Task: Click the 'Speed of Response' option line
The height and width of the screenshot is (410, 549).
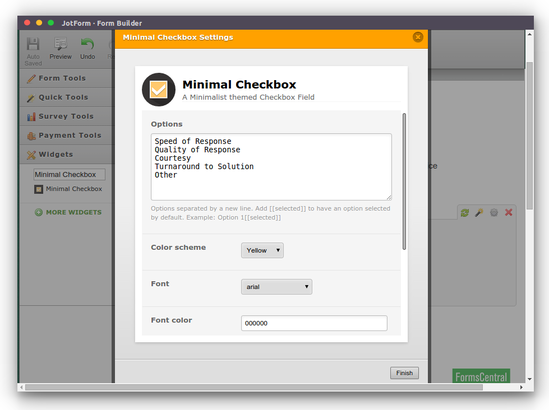Action: tap(193, 141)
